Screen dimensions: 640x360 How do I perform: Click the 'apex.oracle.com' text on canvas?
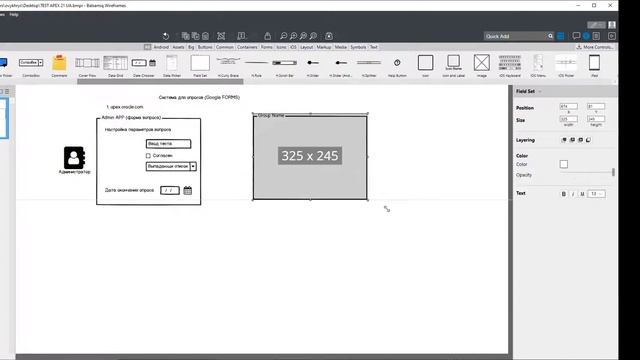[x=127, y=107]
